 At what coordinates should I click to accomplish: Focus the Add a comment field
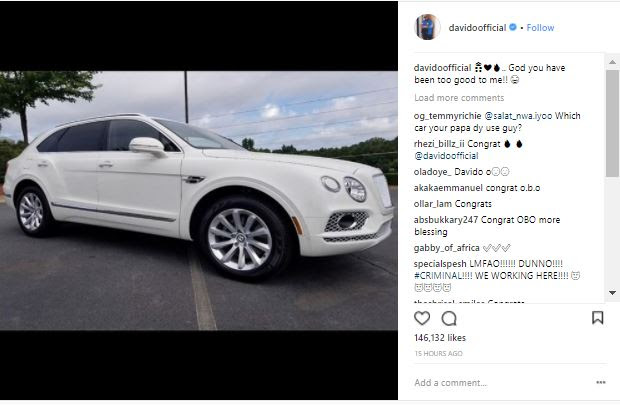(502, 382)
